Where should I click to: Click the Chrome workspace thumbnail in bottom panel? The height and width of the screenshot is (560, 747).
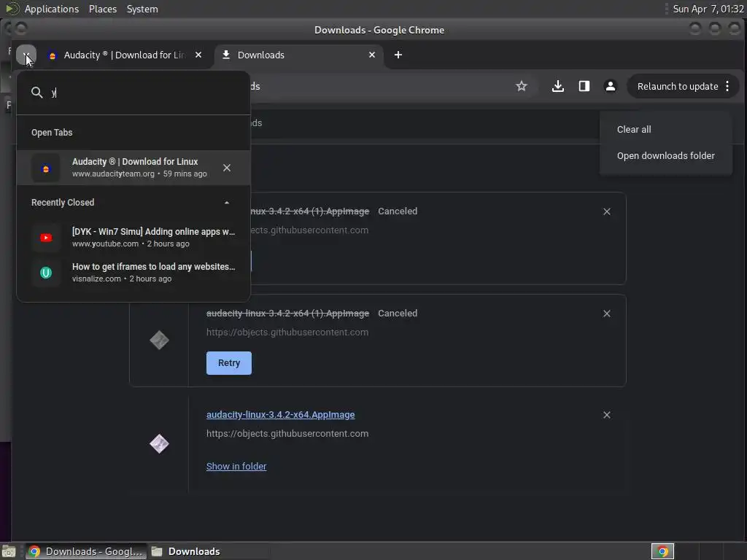click(x=662, y=551)
